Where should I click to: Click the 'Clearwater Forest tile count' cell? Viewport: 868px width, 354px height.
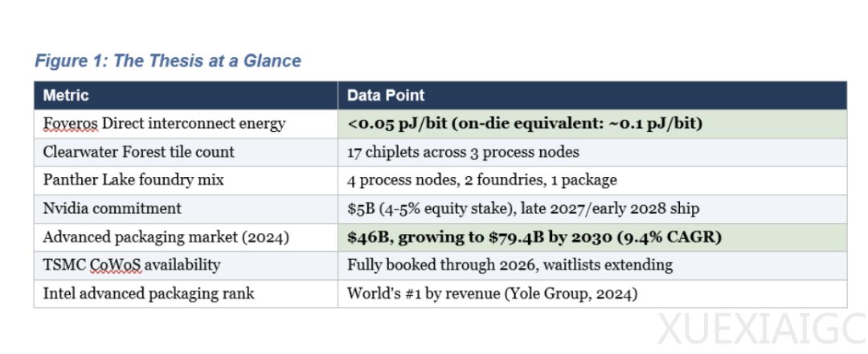coord(138,152)
